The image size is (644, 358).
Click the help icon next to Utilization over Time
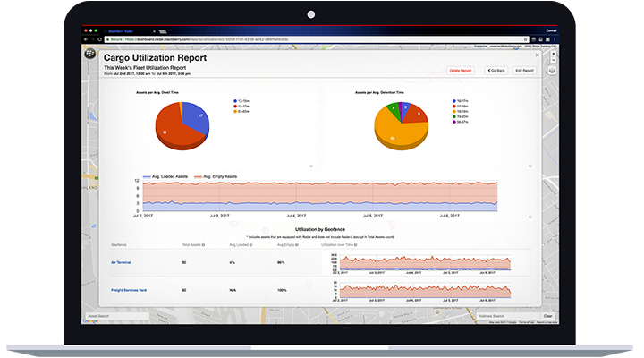(358, 244)
